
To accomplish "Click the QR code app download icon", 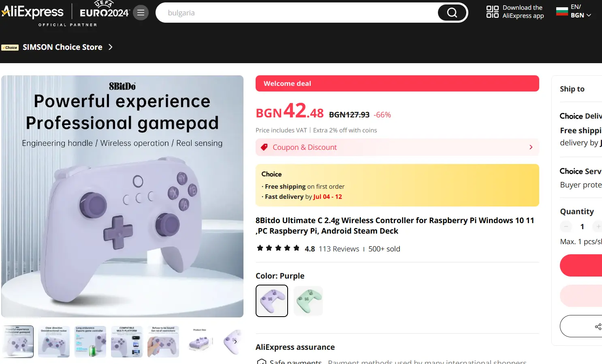I will (x=492, y=12).
